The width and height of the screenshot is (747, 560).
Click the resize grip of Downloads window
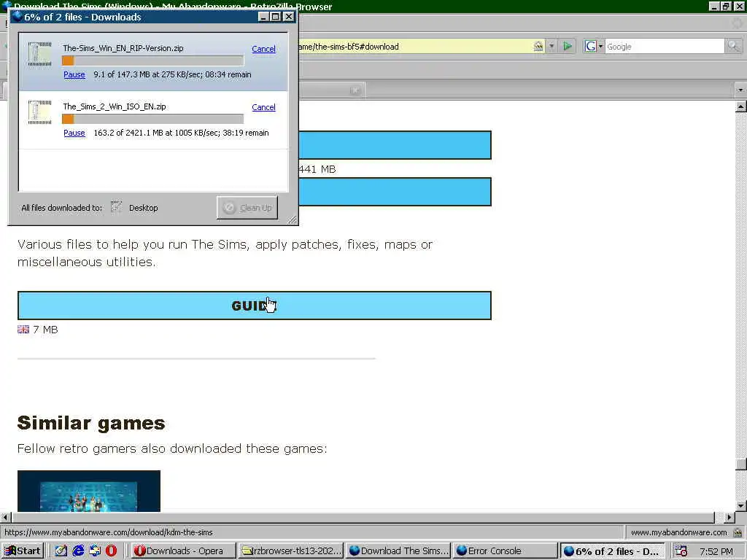[293, 219]
